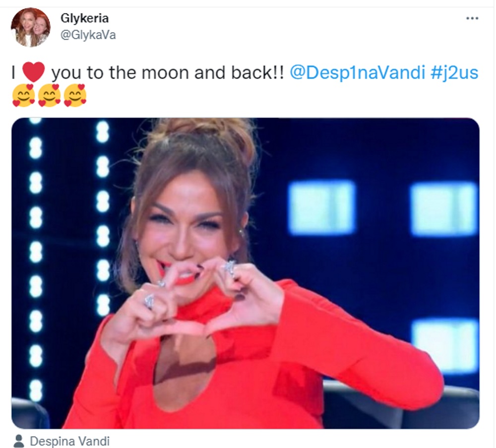Click the second smiling hearts emoji
Viewport: 496px width, 448px height.
[49, 95]
